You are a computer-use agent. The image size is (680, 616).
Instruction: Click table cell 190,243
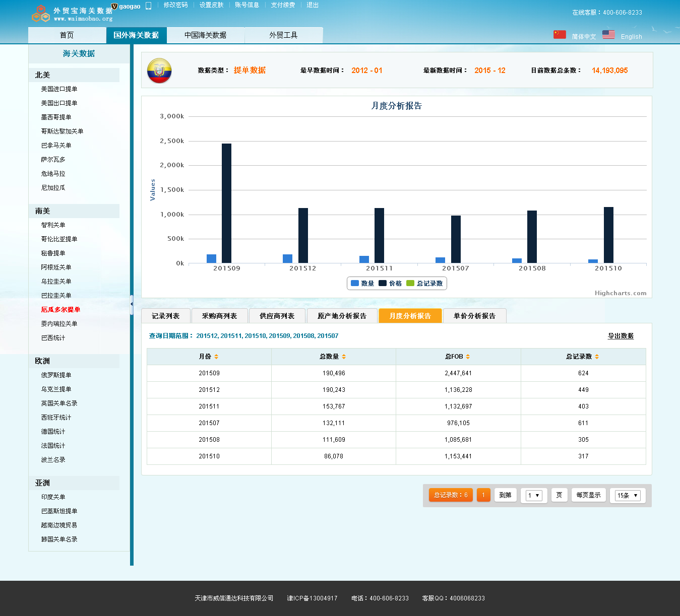pos(334,390)
